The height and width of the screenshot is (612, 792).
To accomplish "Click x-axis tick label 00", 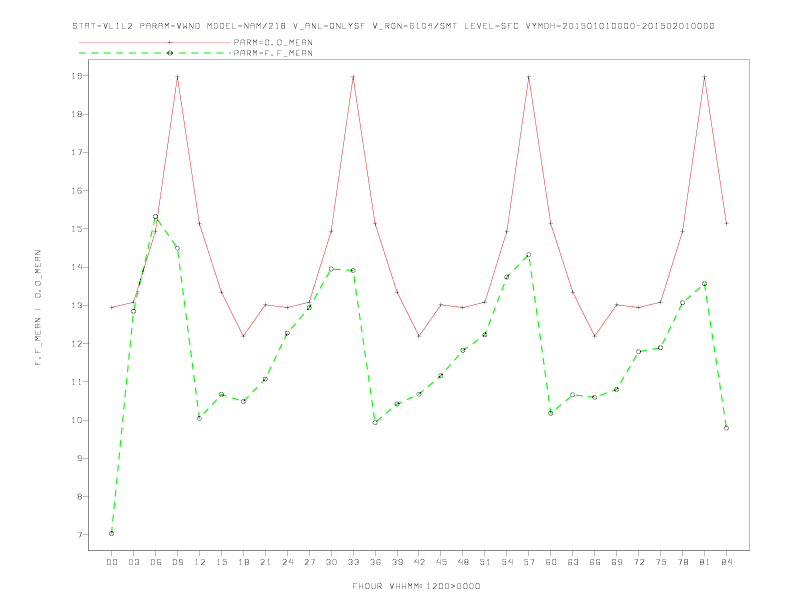I will tap(112, 562).
